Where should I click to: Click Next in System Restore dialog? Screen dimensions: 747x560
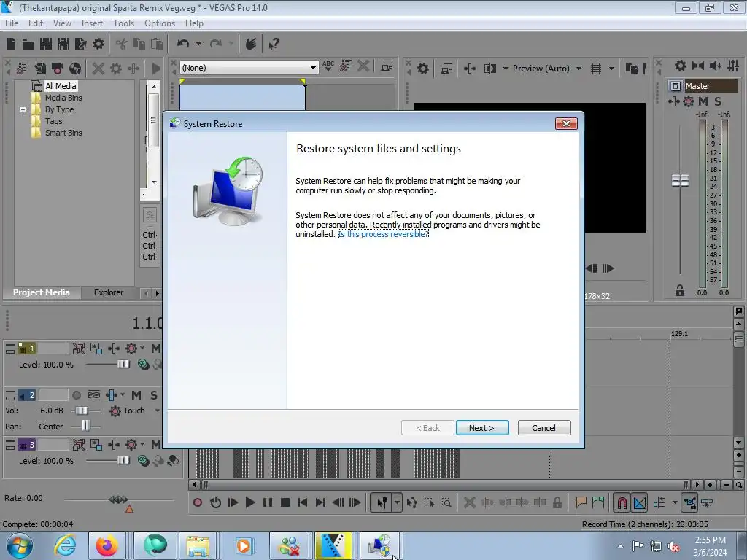tap(482, 427)
